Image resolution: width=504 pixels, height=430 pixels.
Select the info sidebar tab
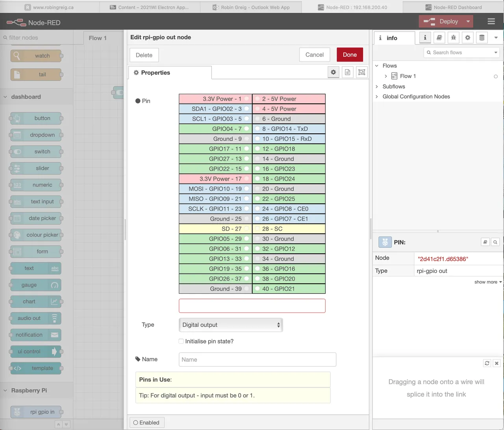tap(394, 38)
